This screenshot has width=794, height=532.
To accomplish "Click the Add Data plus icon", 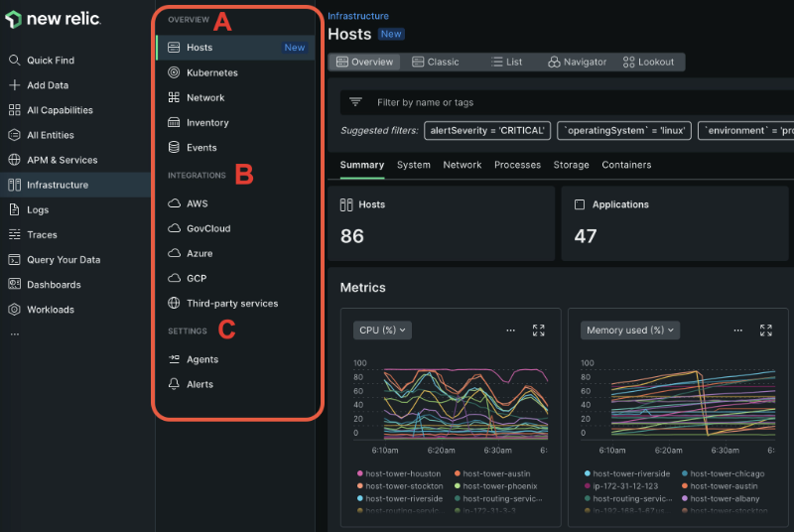I will (14, 85).
